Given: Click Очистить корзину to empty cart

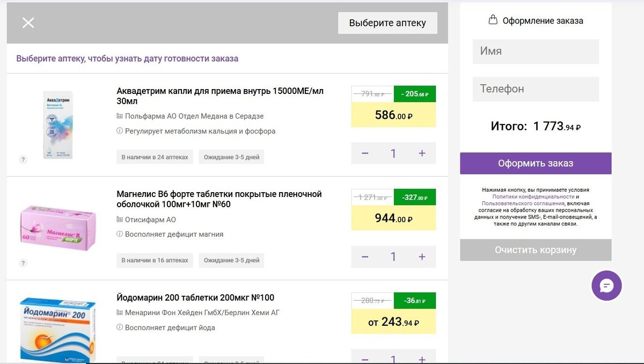Looking at the screenshot, I should pos(535,250).
